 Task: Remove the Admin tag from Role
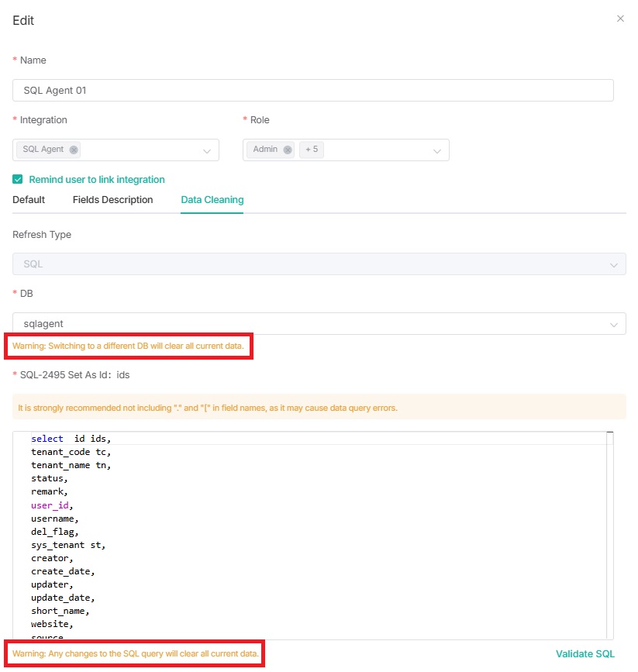[x=288, y=150]
